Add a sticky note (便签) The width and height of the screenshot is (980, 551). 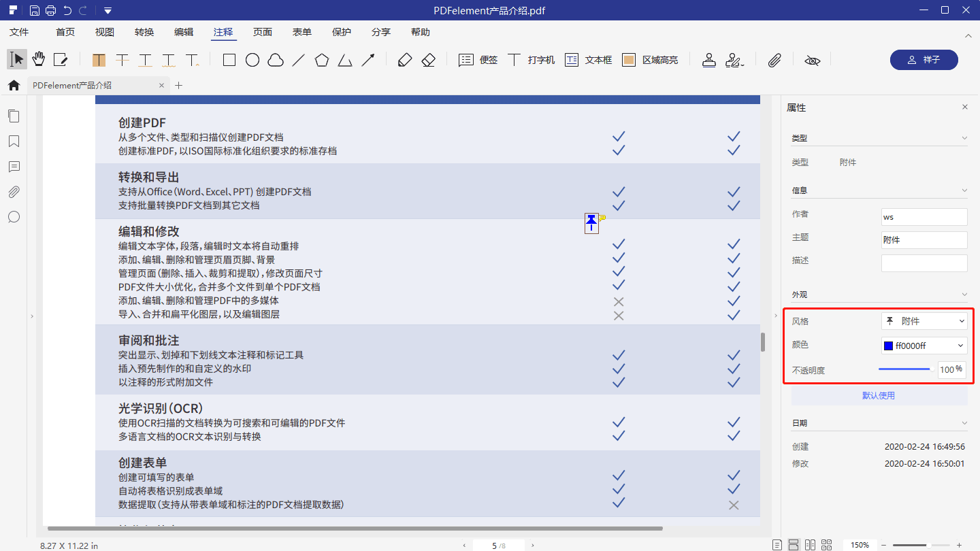coord(478,60)
